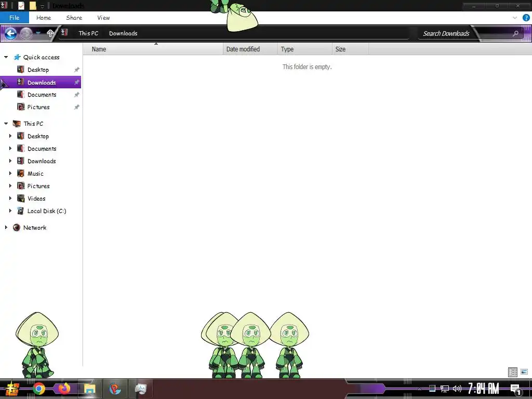Sort by the Date modified column header
This screenshot has width=532, height=399.
coord(250,49)
